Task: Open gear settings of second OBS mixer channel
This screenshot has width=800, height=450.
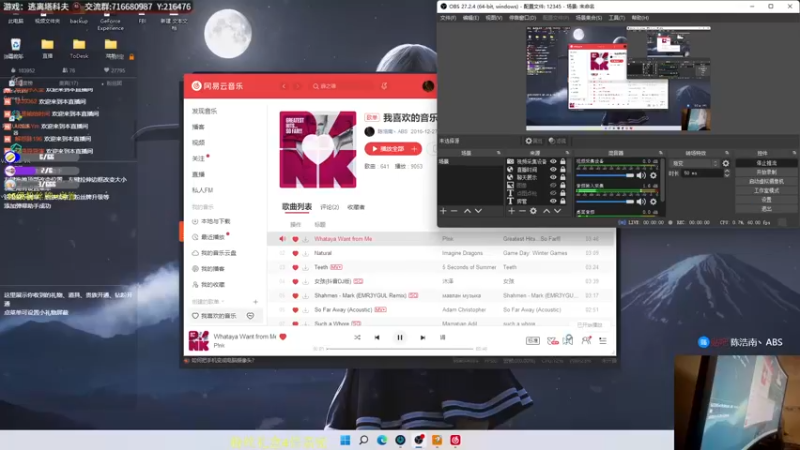Action: click(x=653, y=202)
